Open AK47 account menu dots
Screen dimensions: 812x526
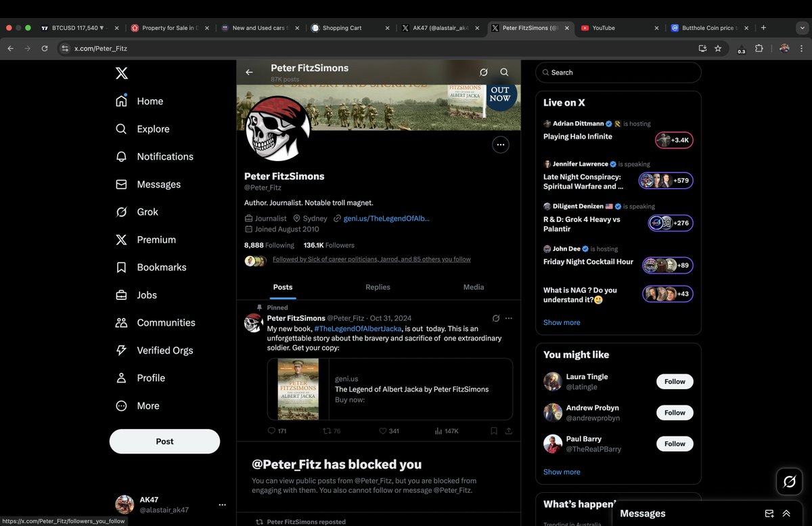[222, 505]
